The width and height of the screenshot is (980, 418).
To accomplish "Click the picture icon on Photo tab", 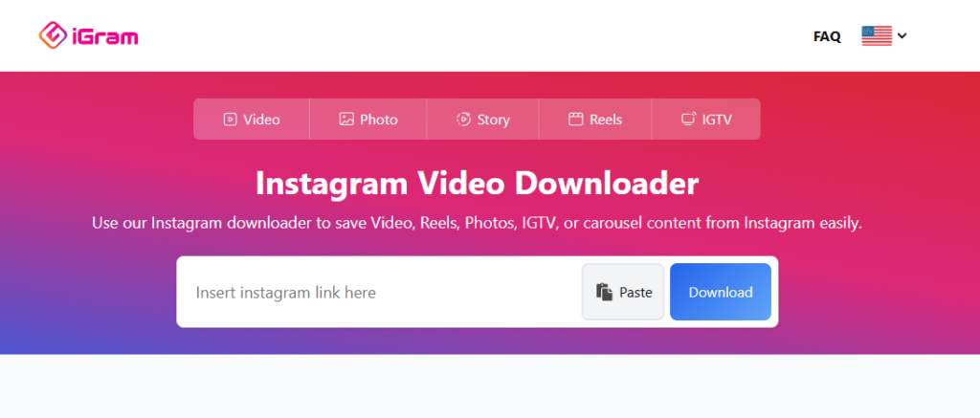I will pyautogui.click(x=346, y=120).
